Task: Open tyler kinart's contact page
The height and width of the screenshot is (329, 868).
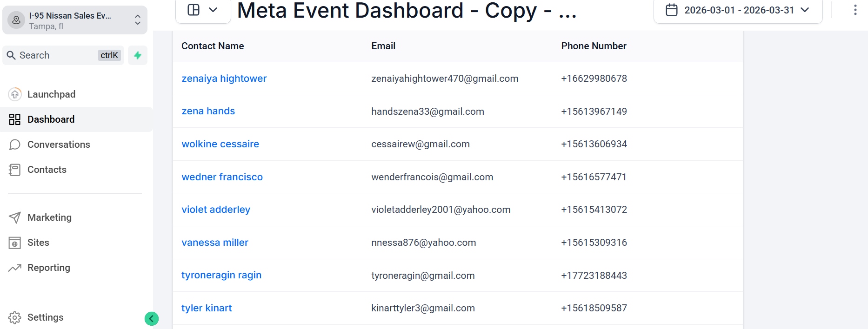Action: click(x=207, y=308)
